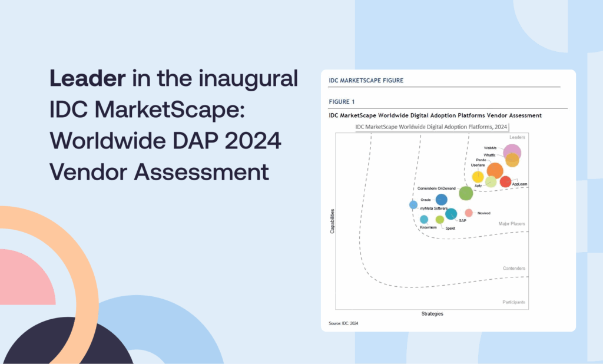Select the Participants zone label
Image resolution: width=603 pixels, height=364 pixels.
[x=513, y=302]
